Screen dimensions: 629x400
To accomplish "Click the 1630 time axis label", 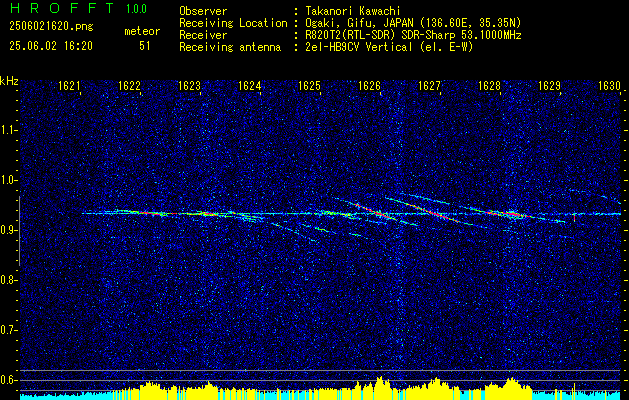I will [609, 85].
